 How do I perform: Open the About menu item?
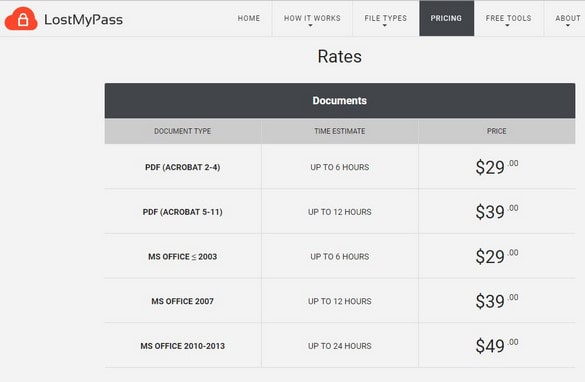tap(567, 18)
